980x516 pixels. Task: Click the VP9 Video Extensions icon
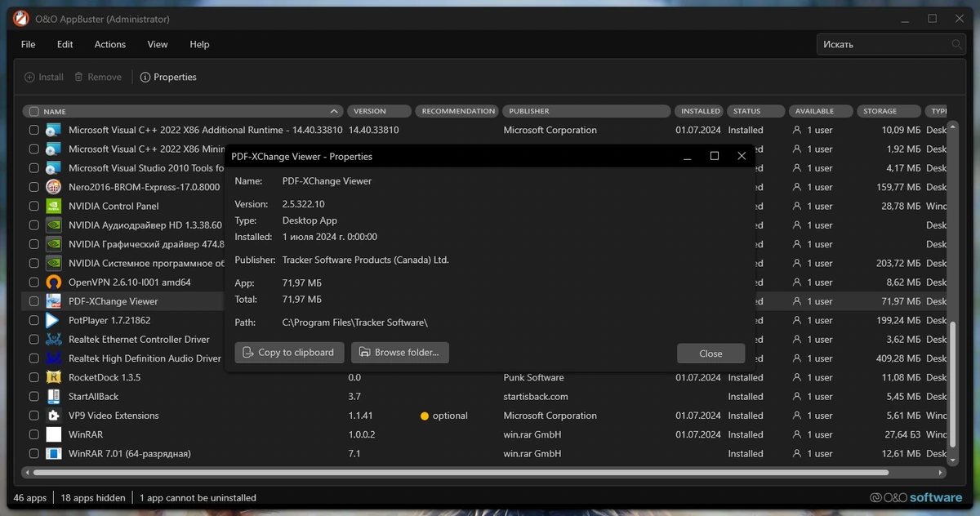pos(53,416)
